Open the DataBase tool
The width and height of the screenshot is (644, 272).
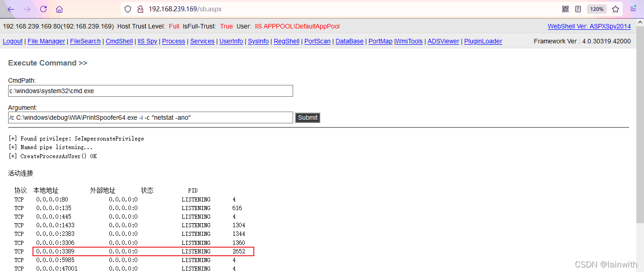point(350,41)
